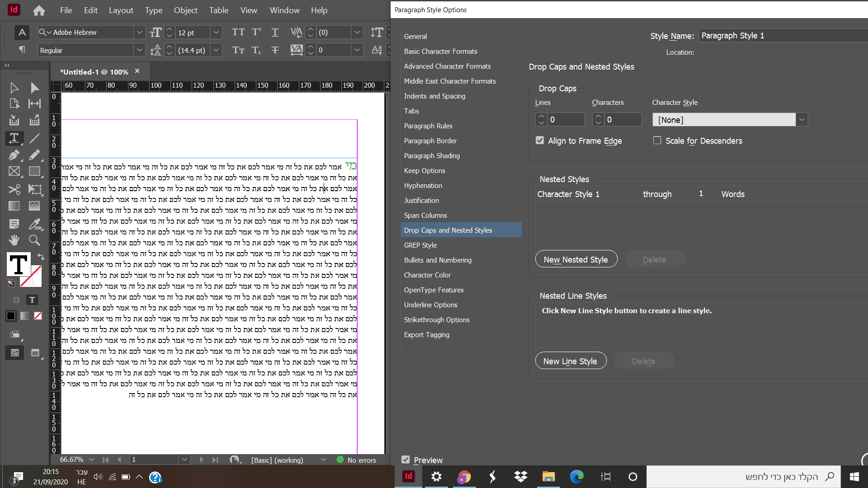Click the New Line Style button
The image size is (868, 488).
click(571, 361)
